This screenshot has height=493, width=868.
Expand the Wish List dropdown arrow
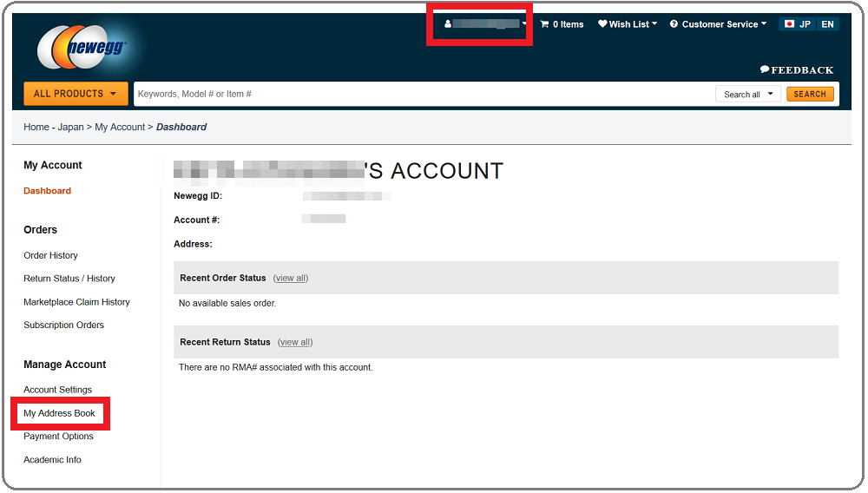click(654, 23)
